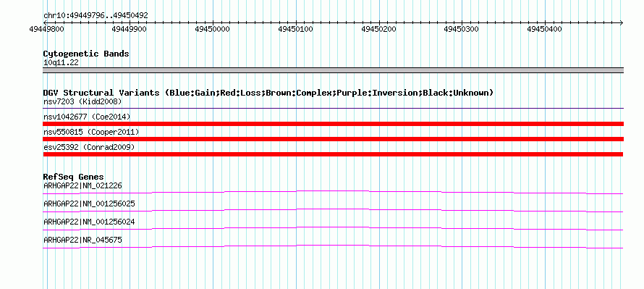Click ruler position 49450000
This screenshot has width=644, height=289.
(x=213, y=29)
